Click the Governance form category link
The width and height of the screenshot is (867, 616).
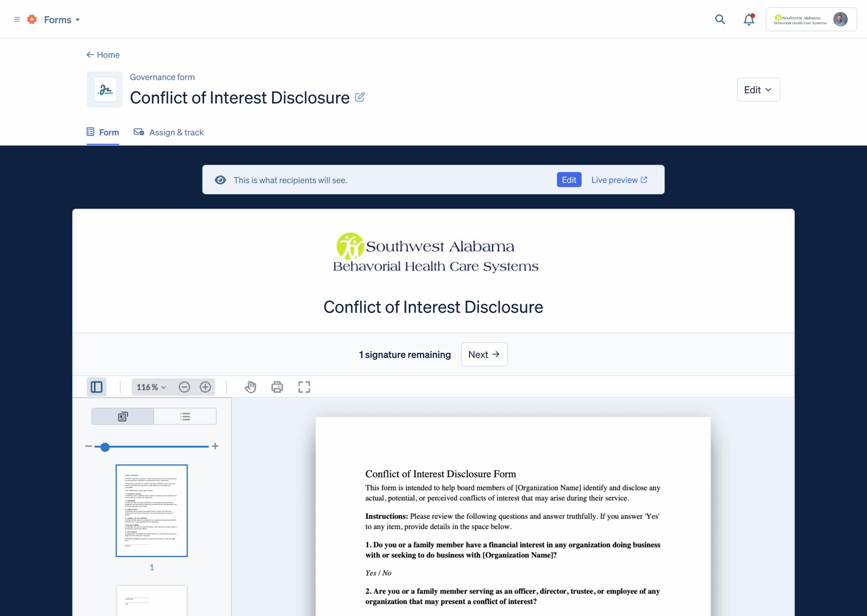tap(163, 77)
